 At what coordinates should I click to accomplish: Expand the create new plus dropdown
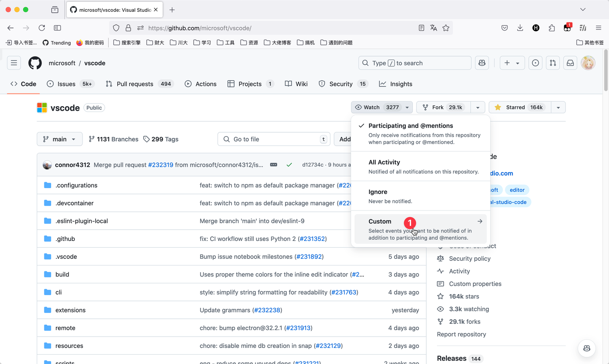512,63
